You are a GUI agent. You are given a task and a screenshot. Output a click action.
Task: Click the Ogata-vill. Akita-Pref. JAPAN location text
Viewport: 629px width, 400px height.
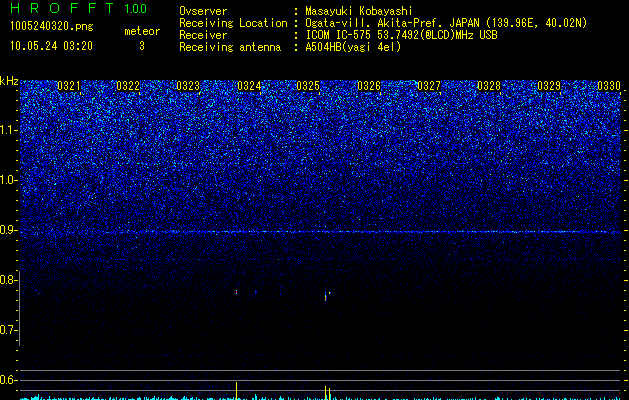(x=446, y=23)
